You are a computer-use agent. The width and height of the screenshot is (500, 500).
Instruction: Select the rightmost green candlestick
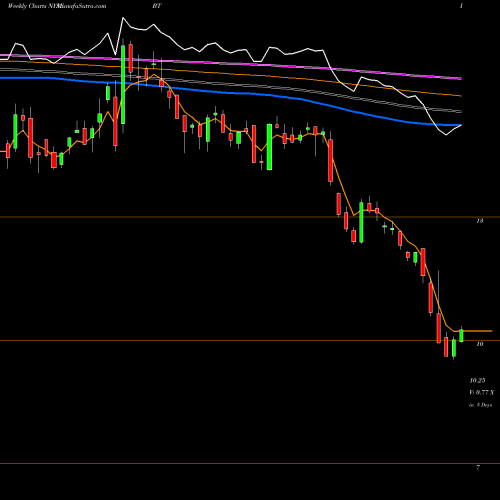(x=461, y=335)
